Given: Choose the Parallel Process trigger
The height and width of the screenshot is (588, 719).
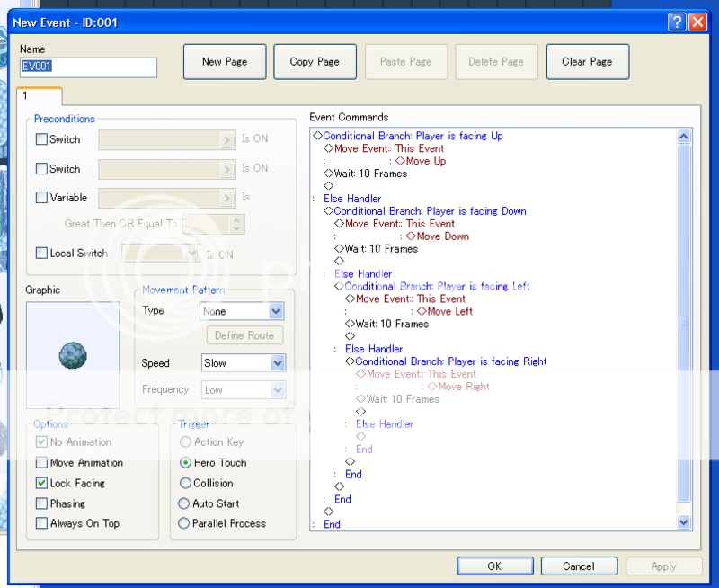Looking at the screenshot, I should (185, 523).
